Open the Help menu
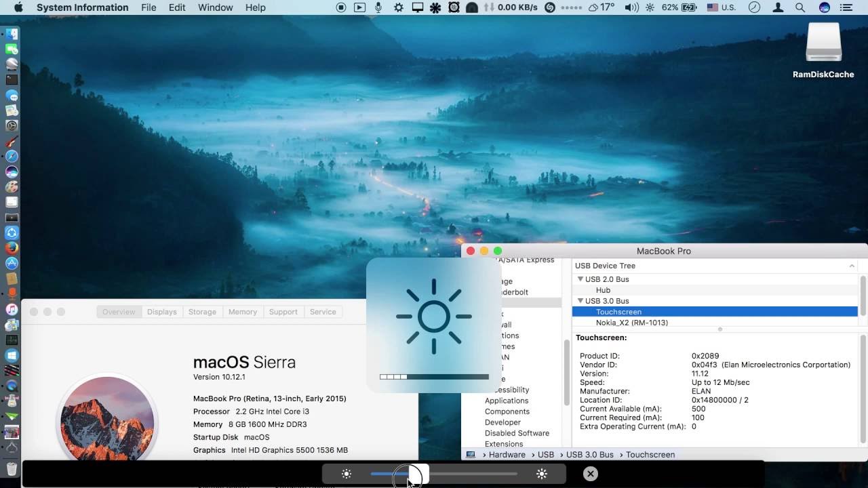This screenshot has width=868, height=488. pos(255,7)
